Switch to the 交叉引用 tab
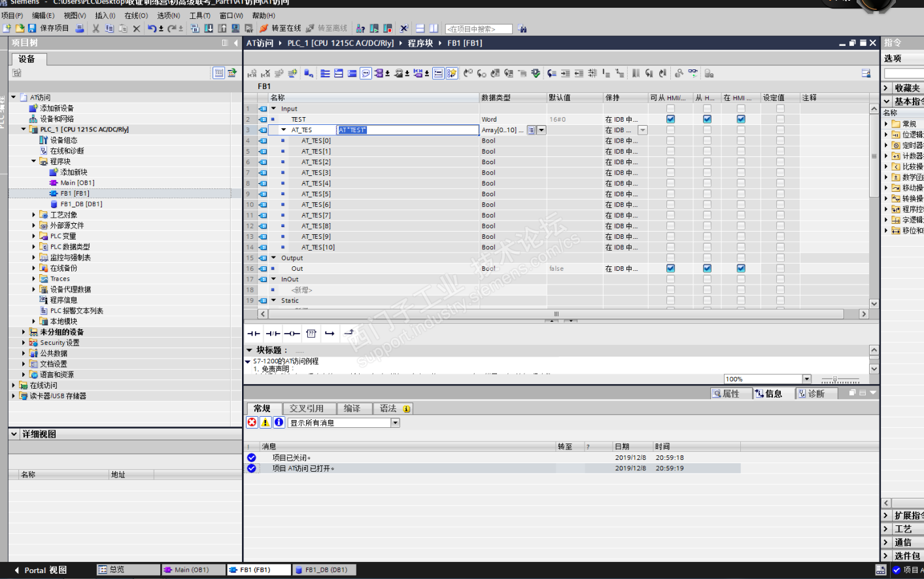The width and height of the screenshot is (924, 579). pyautogui.click(x=306, y=408)
